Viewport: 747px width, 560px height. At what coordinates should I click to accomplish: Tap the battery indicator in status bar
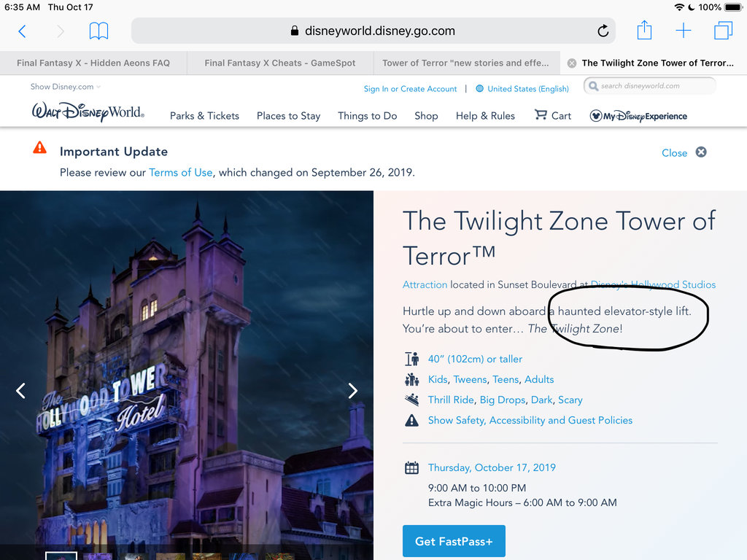click(x=732, y=7)
